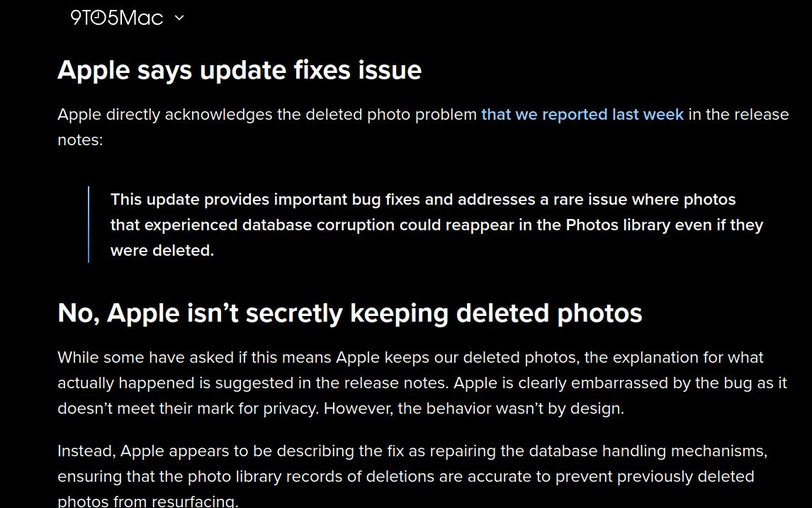Click the sentence 'However, the behavior wasn't by design.'
The width and height of the screenshot is (812, 508).
[474, 409]
